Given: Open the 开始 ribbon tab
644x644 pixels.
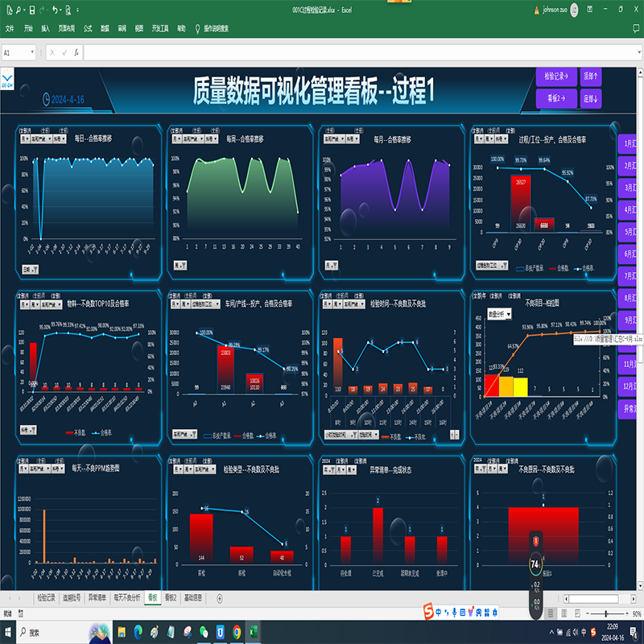Looking at the screenshot, I should point(28,28).
